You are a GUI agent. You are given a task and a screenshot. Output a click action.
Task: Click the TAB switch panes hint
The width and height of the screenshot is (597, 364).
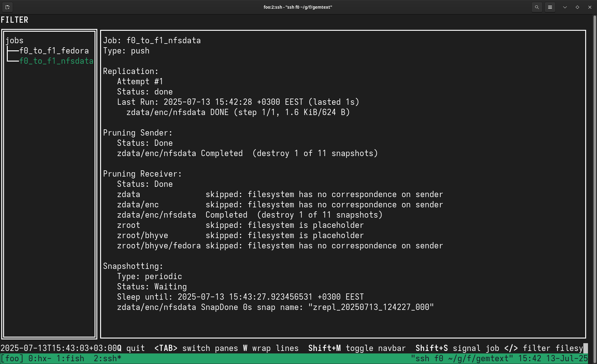click(x=197, y=348)
